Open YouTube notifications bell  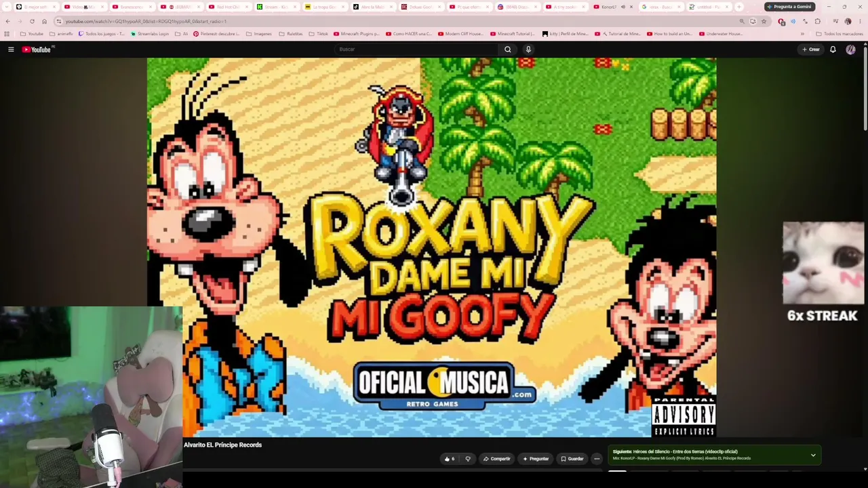click(x=833, y=49)
